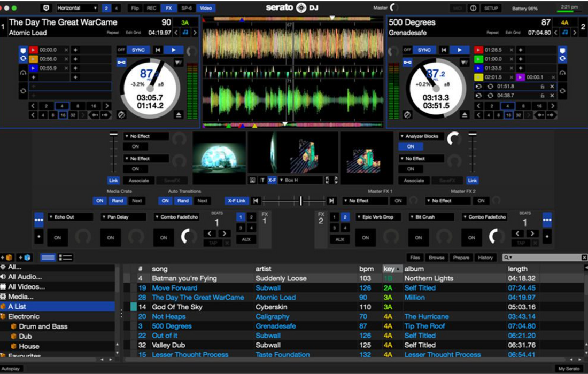The height and width of the screenshot is (374, 588).
Task: Open the SETUP screen
Action: [491, 8]
